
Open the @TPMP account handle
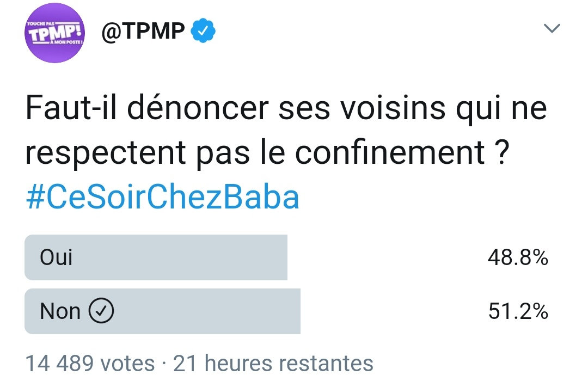point(143,30)
